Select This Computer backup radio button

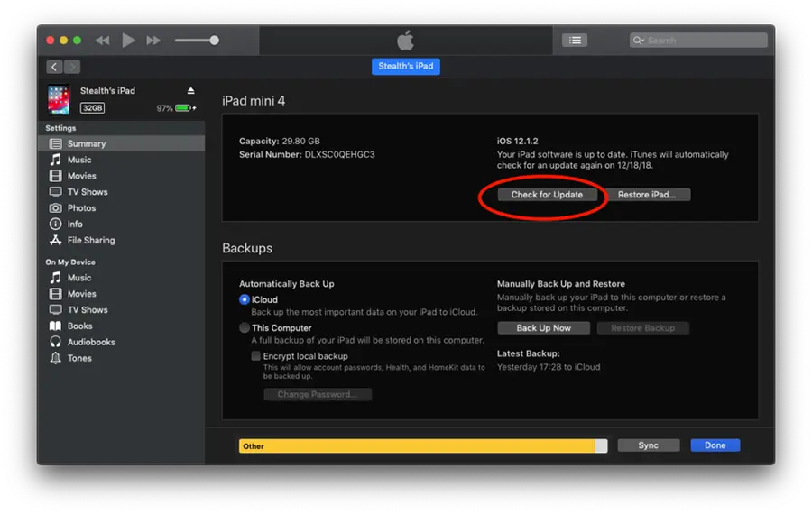(245, 328)
